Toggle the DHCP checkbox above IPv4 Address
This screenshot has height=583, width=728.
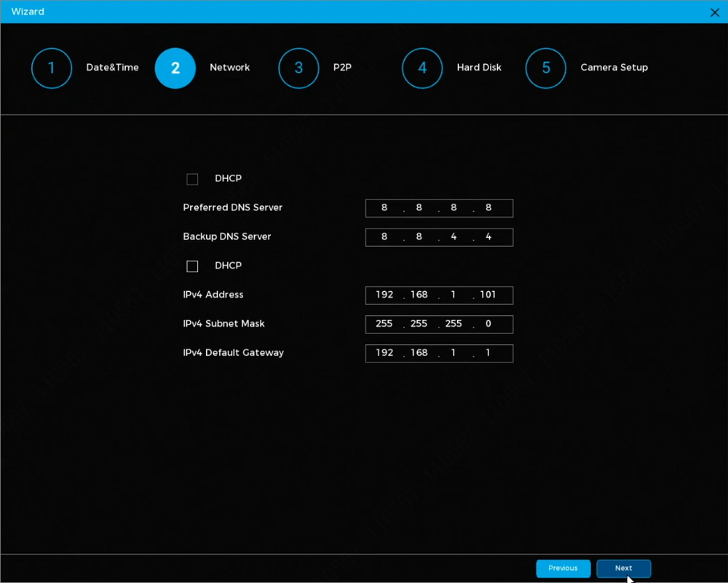(x=192, y=266)
